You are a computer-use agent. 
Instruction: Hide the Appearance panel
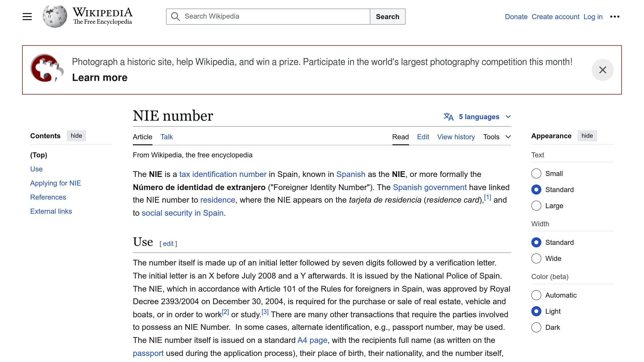click(587, 136)
